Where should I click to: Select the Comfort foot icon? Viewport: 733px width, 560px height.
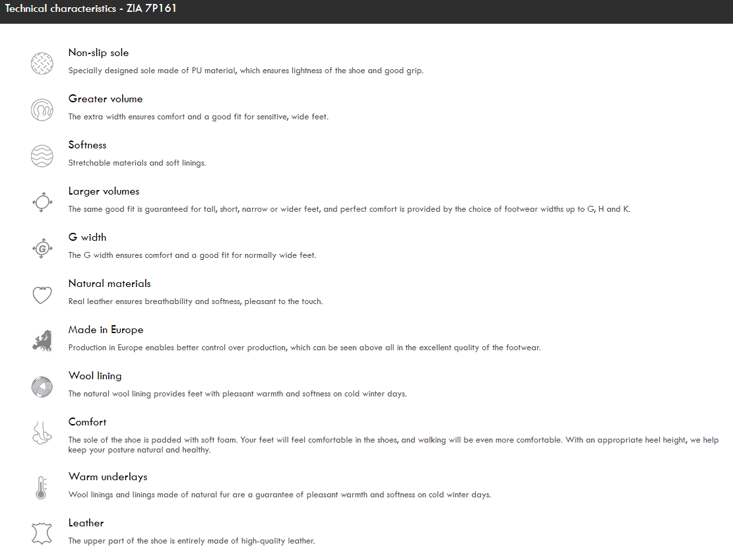[42, 433]
